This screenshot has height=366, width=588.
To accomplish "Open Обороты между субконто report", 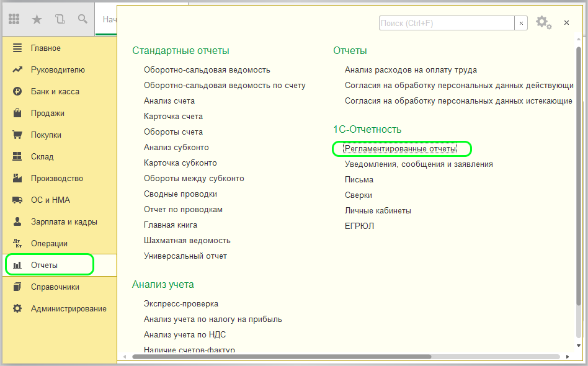I will coord(194,179).
